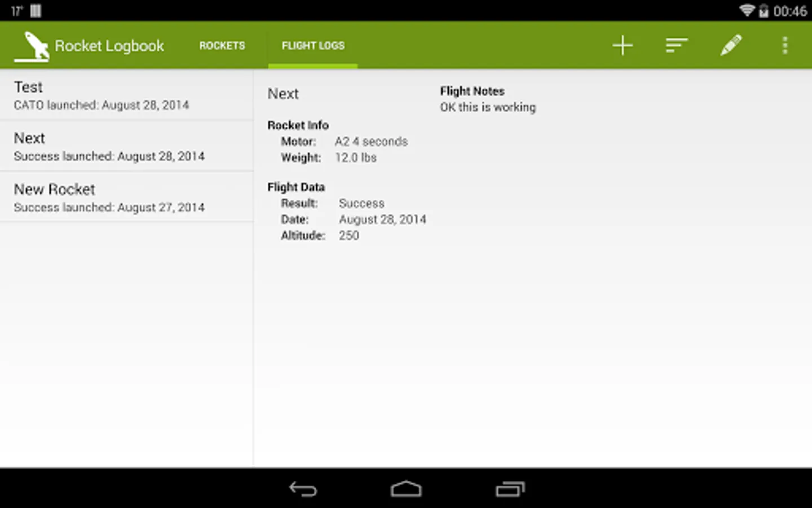The image size is (812, 508).
Task: Tap the Wi-Fi status icon
Action: click(748, 10)
